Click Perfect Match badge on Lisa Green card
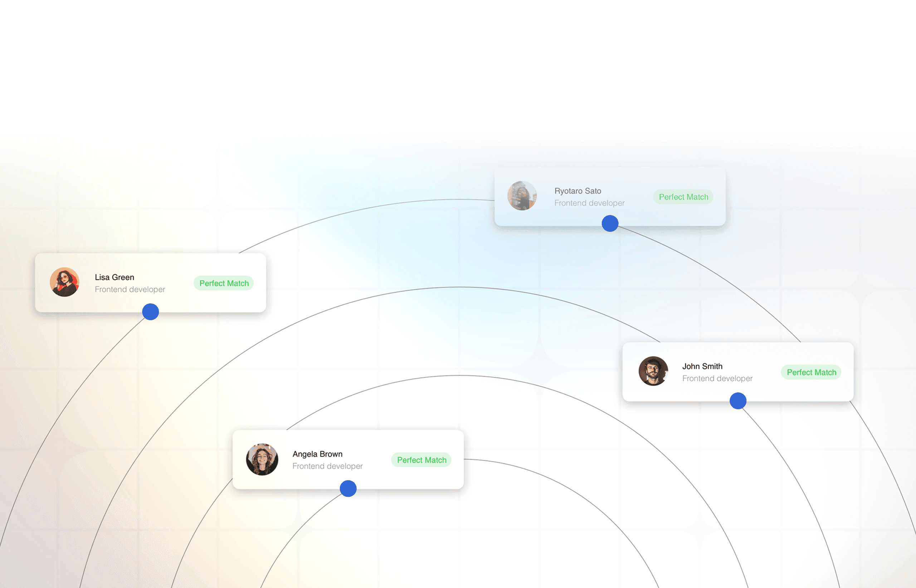This screenshot has width=916, height=588. click(224, 283)
